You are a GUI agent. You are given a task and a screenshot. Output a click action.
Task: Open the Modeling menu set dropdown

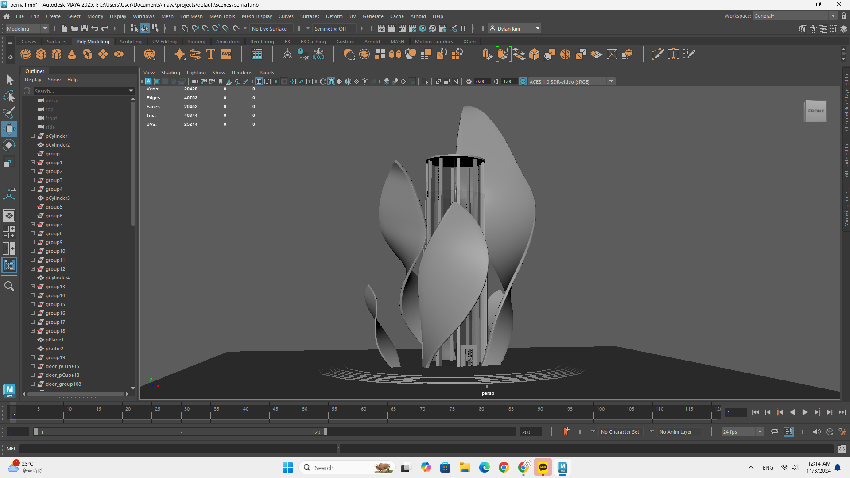point(28,29)
